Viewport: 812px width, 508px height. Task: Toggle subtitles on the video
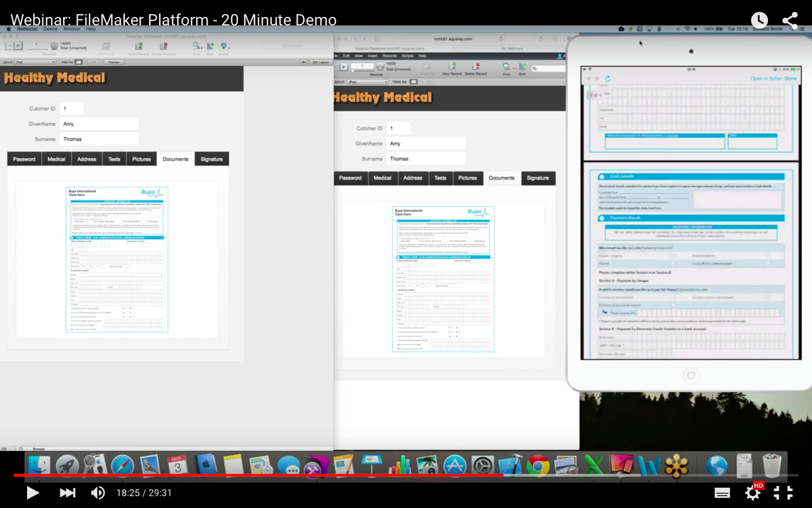pyautogui.click(x=722, y=493)
